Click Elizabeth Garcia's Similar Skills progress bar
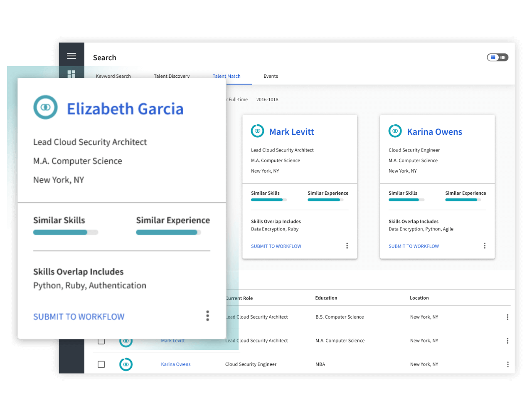 point(65,232)
